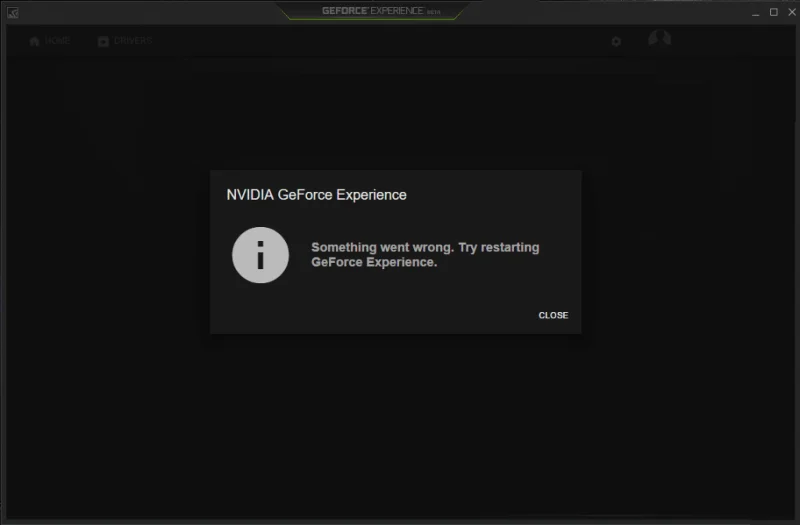Select the 'NVIDIA GeForce Experience' dialog title
Screen dimensions: 800x525
316,195
